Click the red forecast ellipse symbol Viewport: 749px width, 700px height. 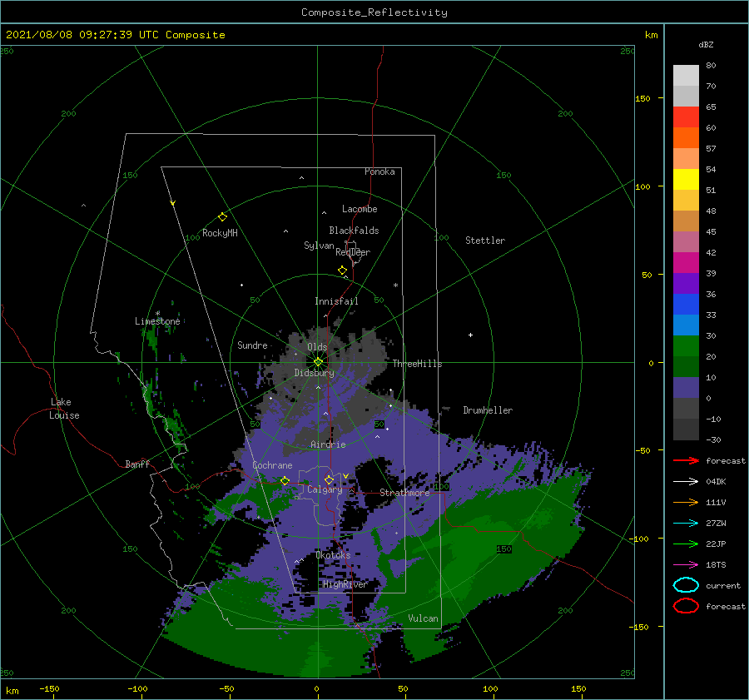(686, 606)
